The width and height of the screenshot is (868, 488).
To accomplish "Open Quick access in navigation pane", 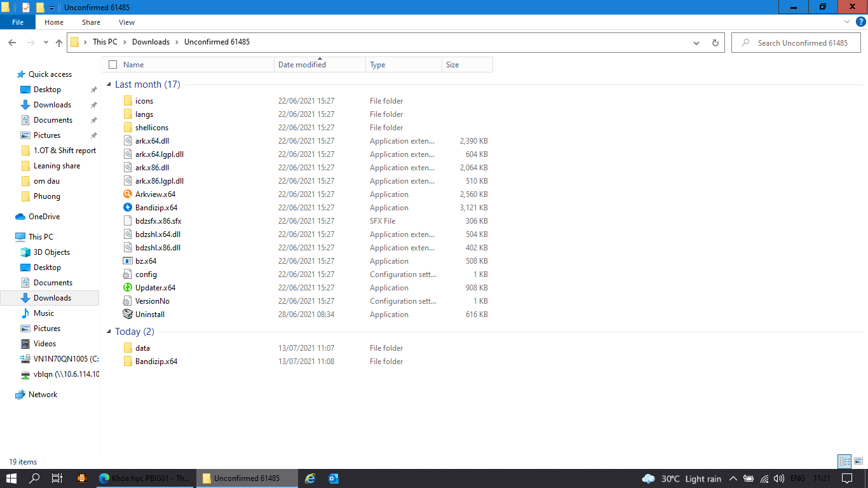I will click(x=50, y=74).
